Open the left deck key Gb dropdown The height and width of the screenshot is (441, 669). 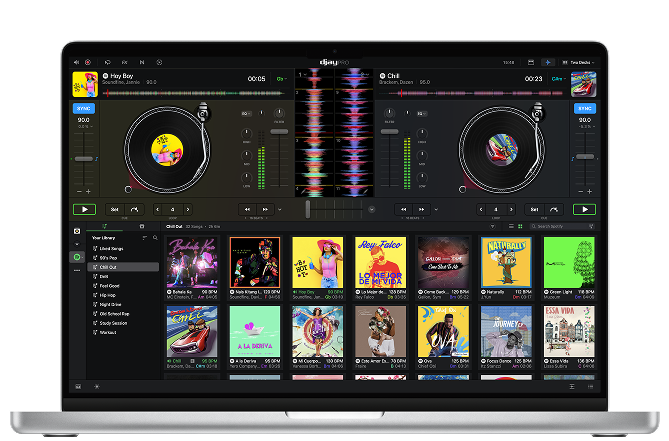pyautogui.click(x=282, y=79)
